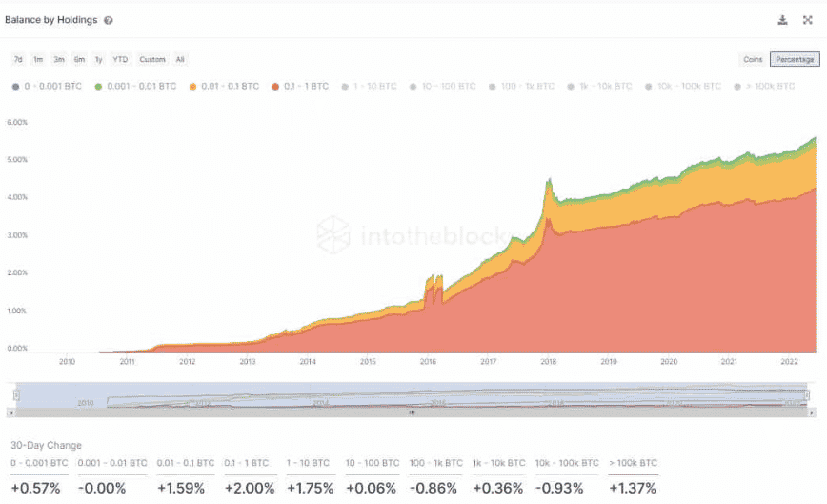Download the chart using the download icon
The height and width of the screenshot is (504, 827).
tap(782, 20)
